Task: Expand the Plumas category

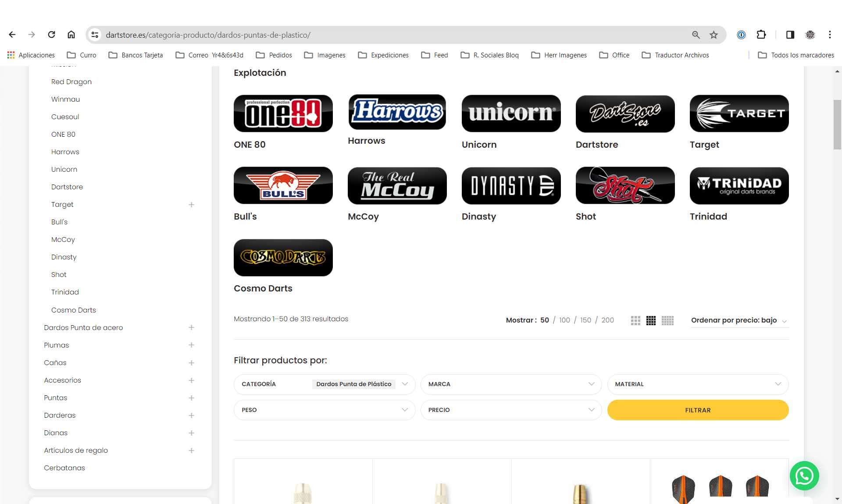Action: [x=191, y=345]
